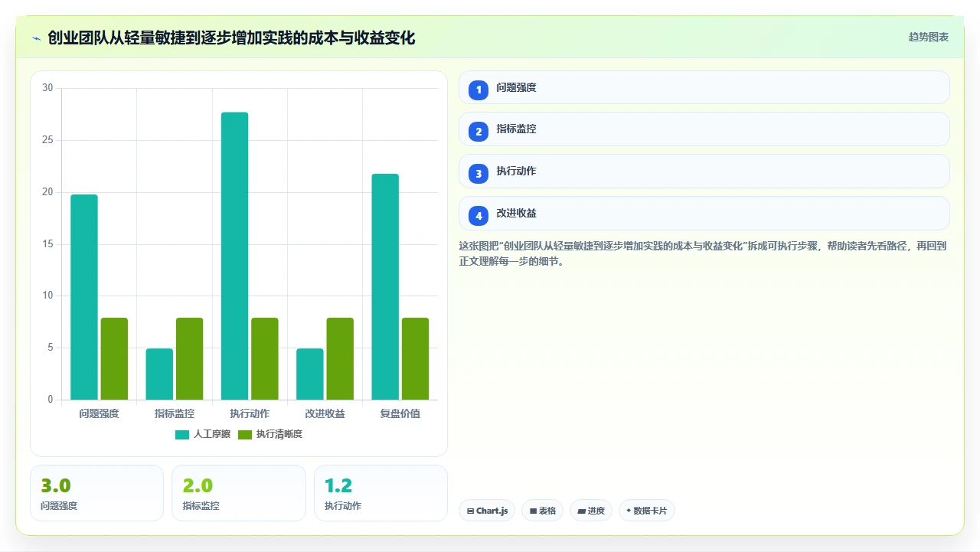Open the 3.0 问题强度 stat card
The image size is (980, 552).
pyautogui.click(x=97, y=493)
